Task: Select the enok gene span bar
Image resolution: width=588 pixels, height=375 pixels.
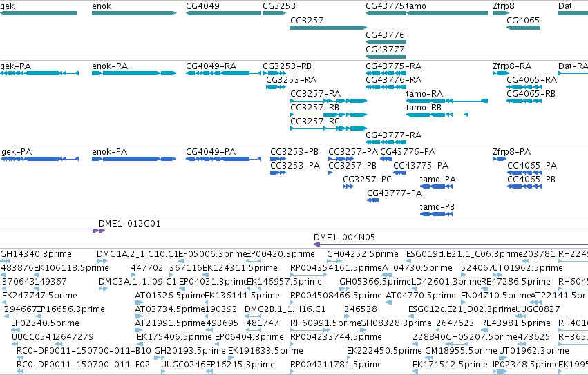Action: (x=134, y=13)
